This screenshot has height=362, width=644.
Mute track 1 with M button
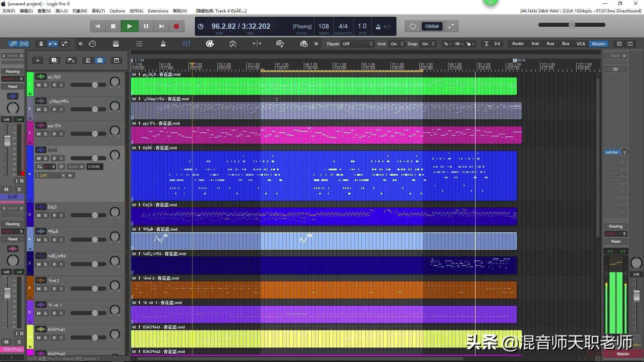tap(39, 85)
